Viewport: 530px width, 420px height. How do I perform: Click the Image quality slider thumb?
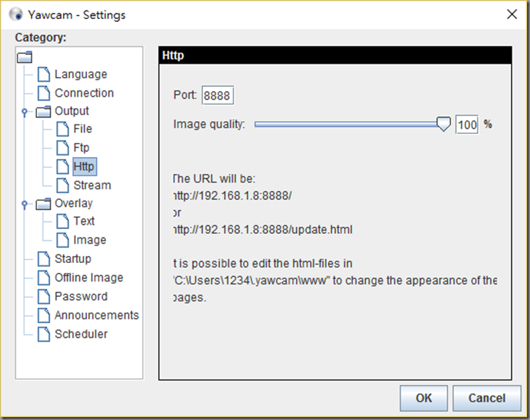[443, 124]
